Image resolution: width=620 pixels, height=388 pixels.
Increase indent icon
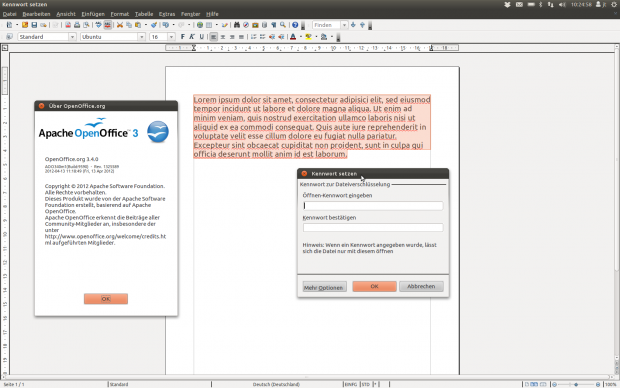tap(281, 37)
